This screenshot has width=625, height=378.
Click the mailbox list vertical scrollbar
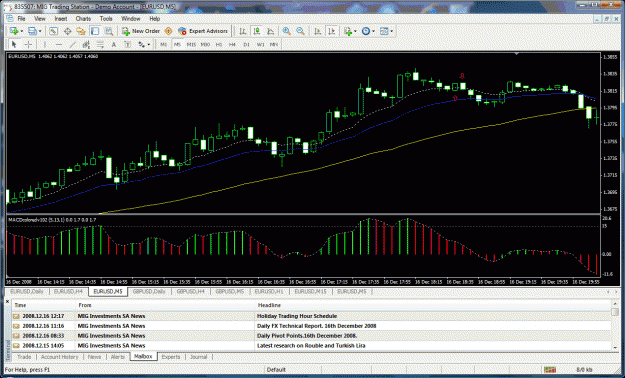coord(615,326)
